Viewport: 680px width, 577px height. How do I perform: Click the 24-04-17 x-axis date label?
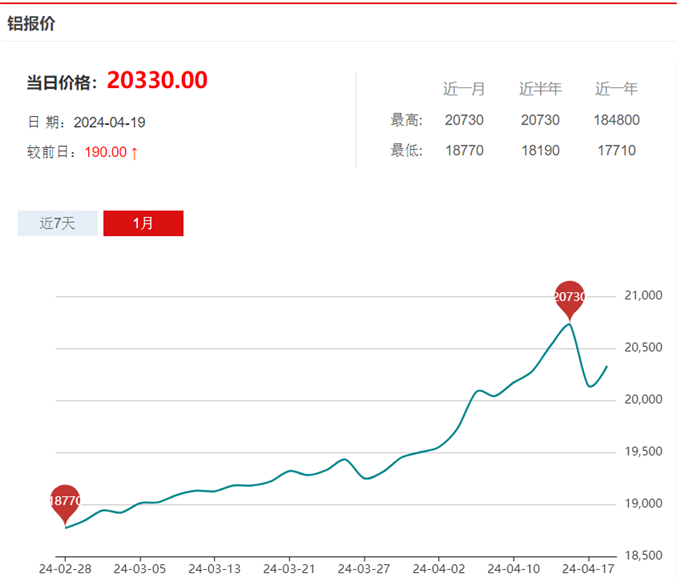pyautogui.click(x=588, y=569)
